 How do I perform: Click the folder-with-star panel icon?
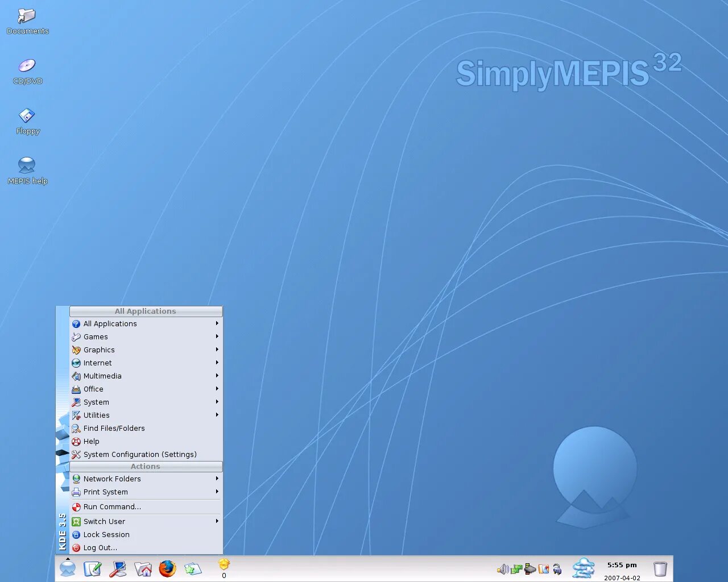[193, 568]
